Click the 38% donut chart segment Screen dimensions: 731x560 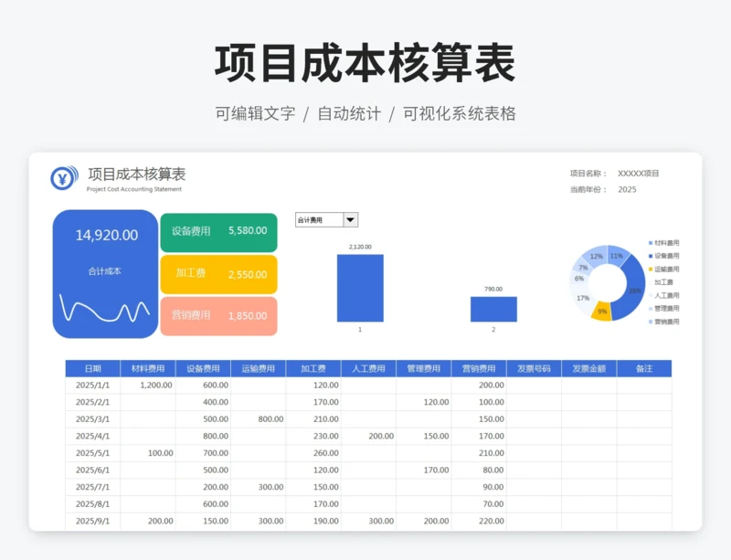(x=633, y=289)
